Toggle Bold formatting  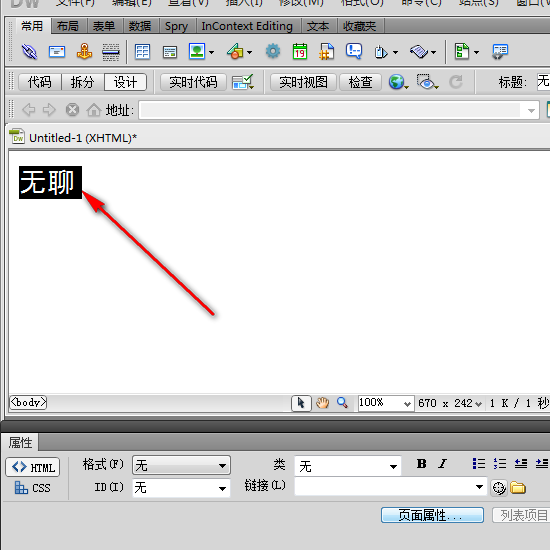421,464
